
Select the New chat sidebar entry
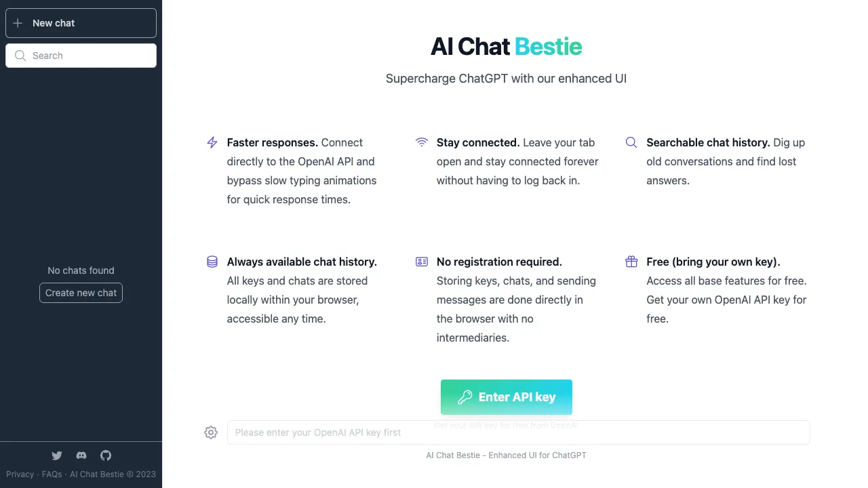pos(81,22)
